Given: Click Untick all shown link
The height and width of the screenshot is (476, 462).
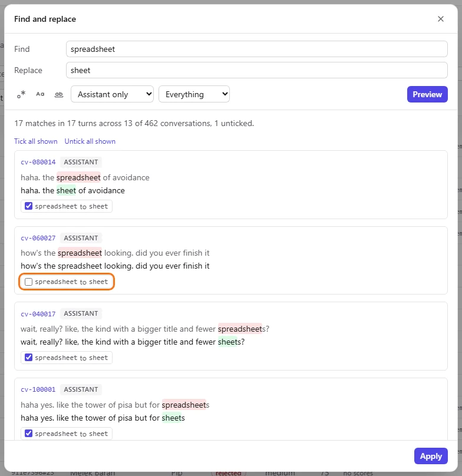Looking at the screenshot, I should 90,141.
